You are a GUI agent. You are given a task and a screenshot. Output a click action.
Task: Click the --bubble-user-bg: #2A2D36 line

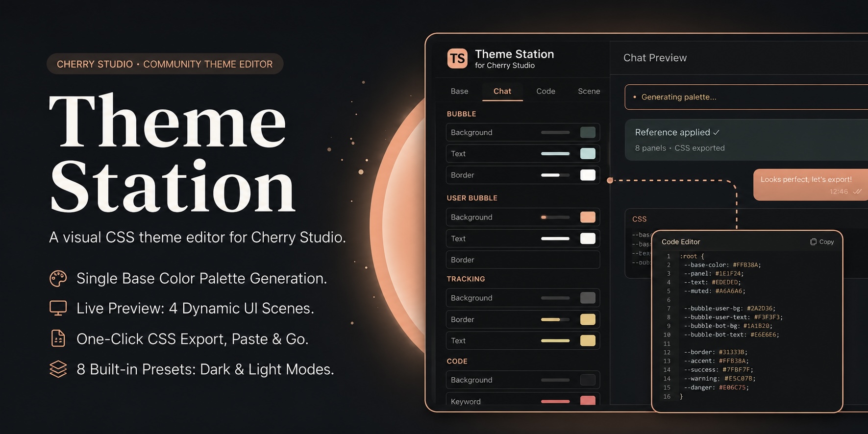pyautogui.click(x=730, y=309)
